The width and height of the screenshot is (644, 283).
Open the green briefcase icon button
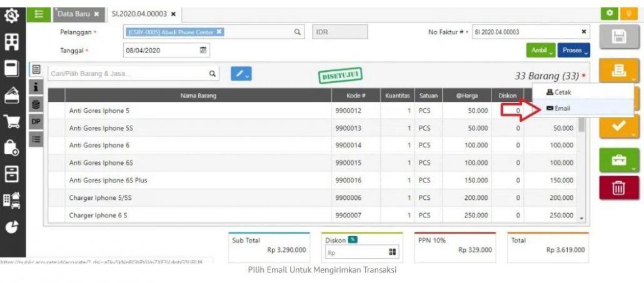tap(619, 161)
